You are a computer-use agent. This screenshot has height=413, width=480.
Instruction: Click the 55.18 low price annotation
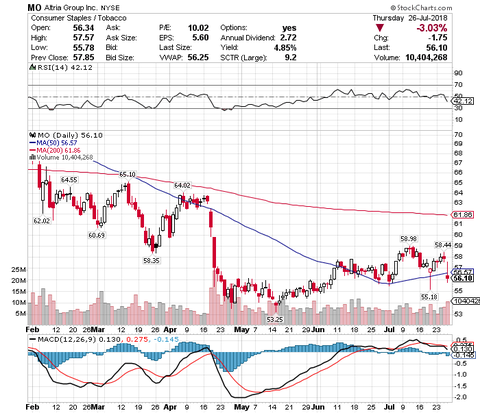[429, 296]
